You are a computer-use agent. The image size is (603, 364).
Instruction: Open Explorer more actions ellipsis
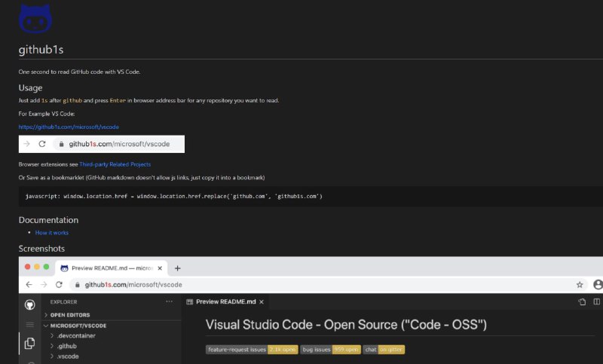(169, 301)
